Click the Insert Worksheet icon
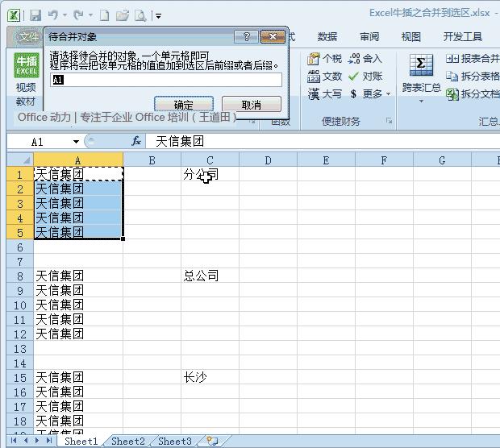Screen dimensions: 500x448 click(x=212, y=441)
